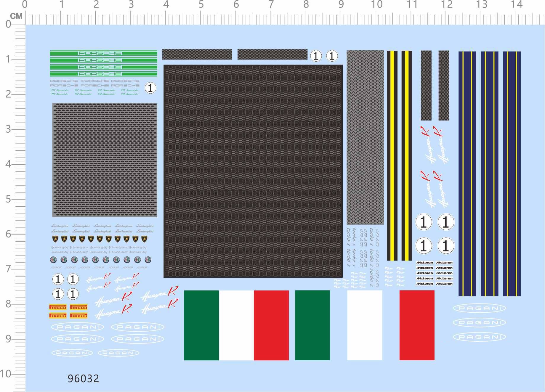Select the large dark honeycomb mesh panel
Image resolution: width=545 pixels, height=392 pixels.
[x=253, y=171]
